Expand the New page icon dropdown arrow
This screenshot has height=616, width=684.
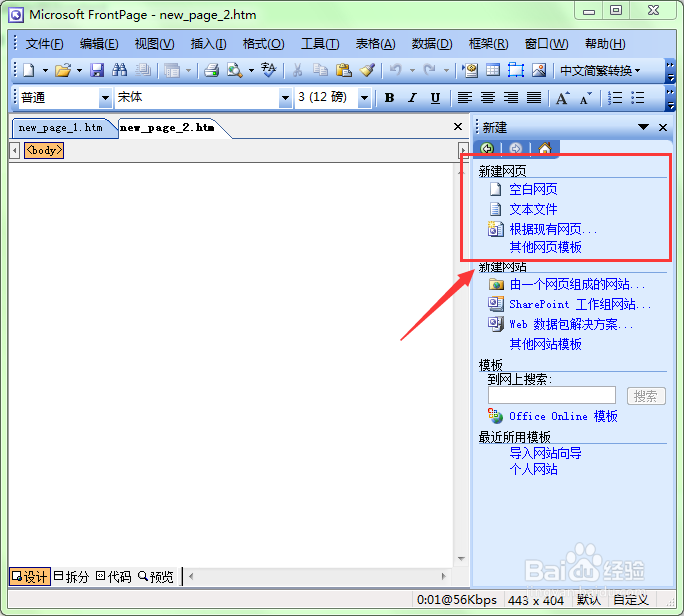tap(45, 70)
